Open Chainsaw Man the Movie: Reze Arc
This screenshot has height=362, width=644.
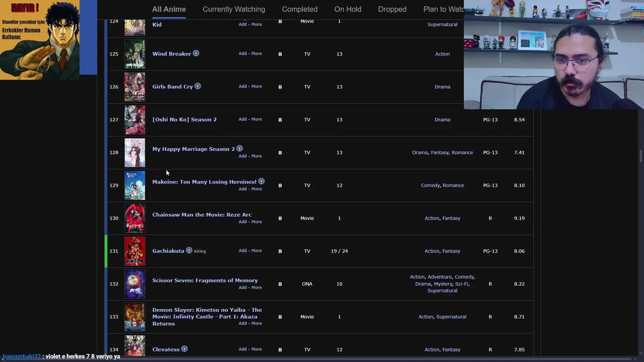(x=202, y=215)
